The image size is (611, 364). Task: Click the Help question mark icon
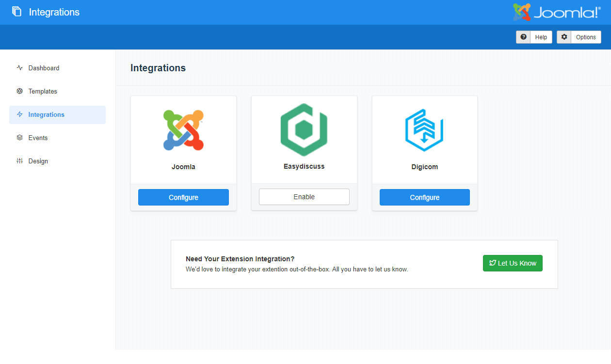523,37
